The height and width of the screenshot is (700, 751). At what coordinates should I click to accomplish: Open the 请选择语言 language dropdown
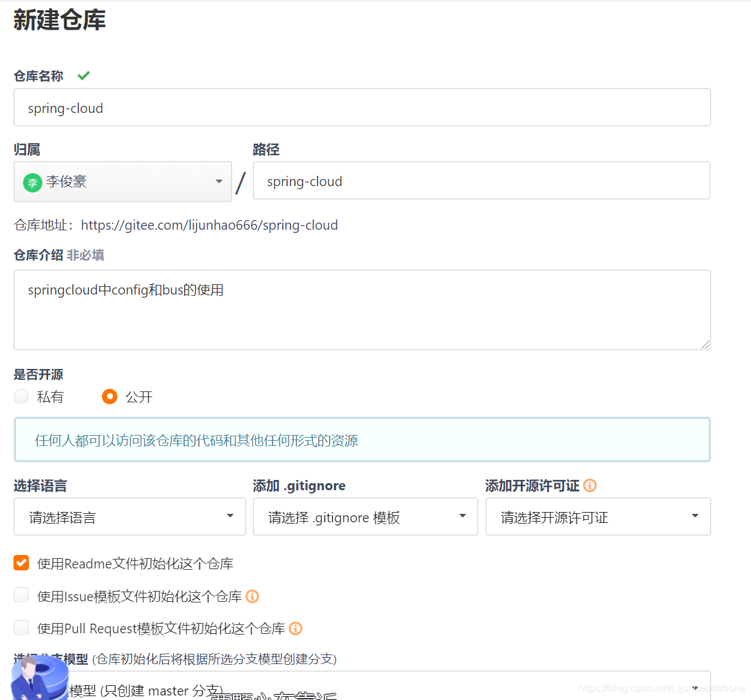[130, 516]
